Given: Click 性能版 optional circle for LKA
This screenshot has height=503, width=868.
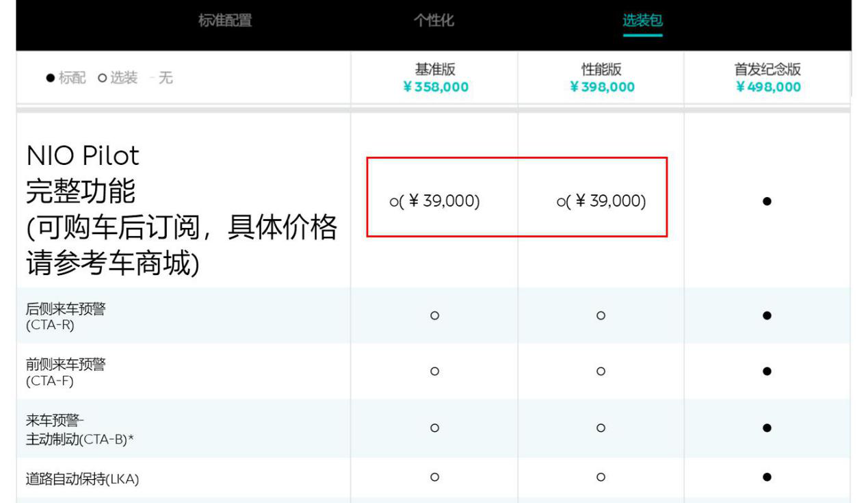Looking at the screenshot, I should point(601,477).
